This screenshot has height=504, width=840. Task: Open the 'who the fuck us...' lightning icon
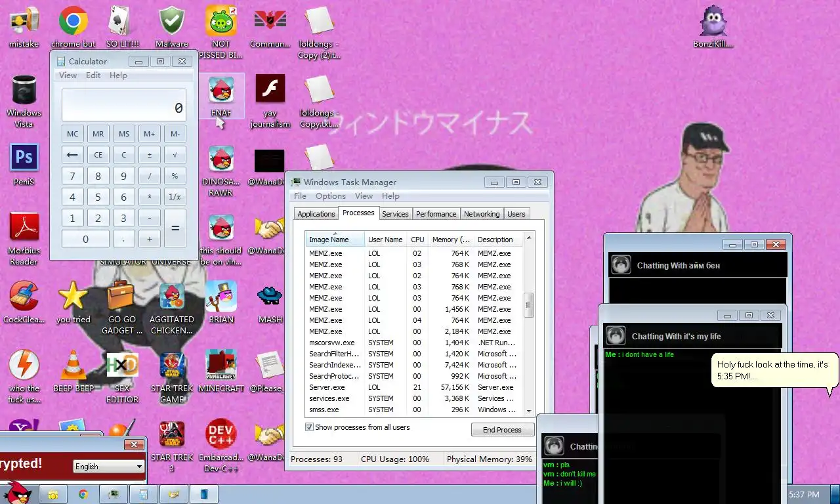pyautogui.click(x=24, y=376)
